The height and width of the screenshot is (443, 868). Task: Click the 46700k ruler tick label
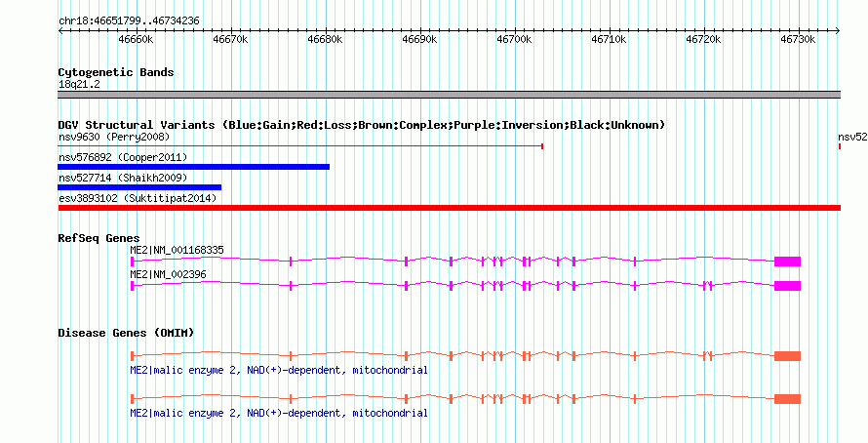coord(515,39)
